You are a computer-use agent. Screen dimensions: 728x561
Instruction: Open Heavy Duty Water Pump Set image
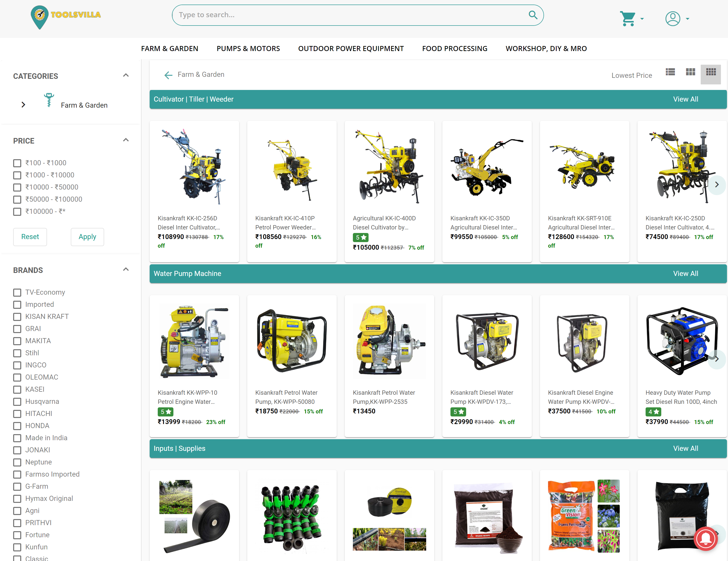coord(682,341)
